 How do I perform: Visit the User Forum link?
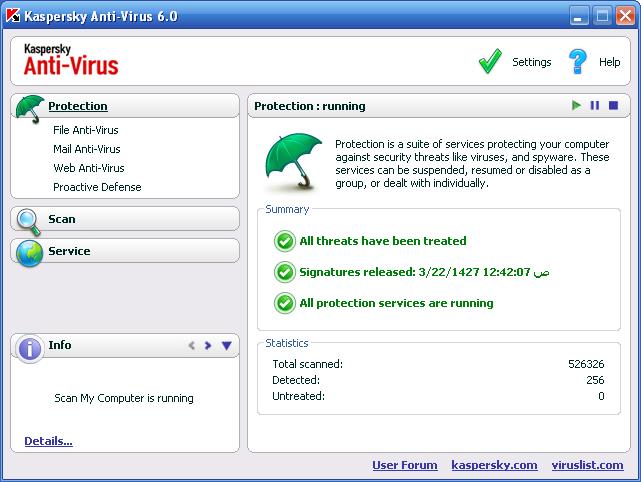click(405, 465)
